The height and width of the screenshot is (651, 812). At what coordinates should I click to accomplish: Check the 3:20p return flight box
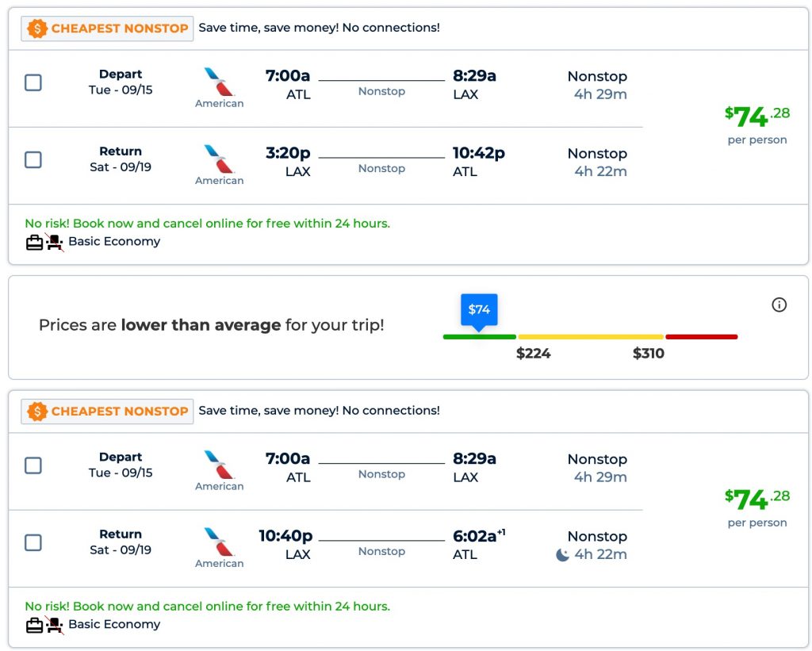33,159
